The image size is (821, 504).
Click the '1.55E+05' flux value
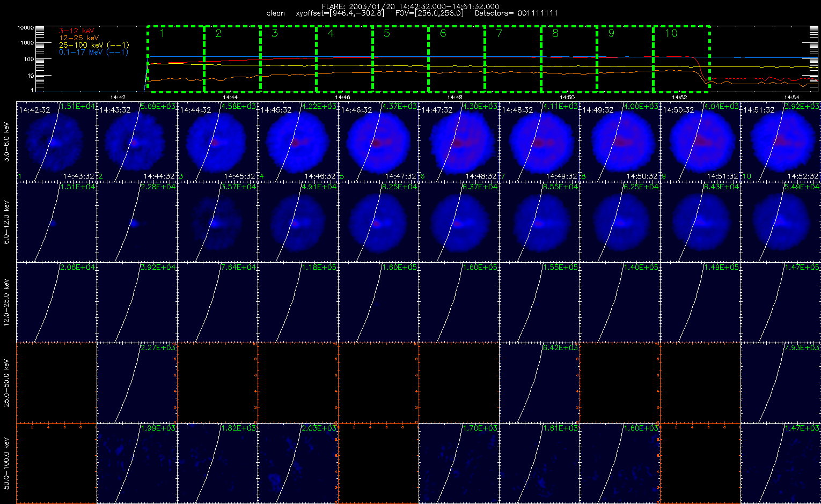[561, 267]
